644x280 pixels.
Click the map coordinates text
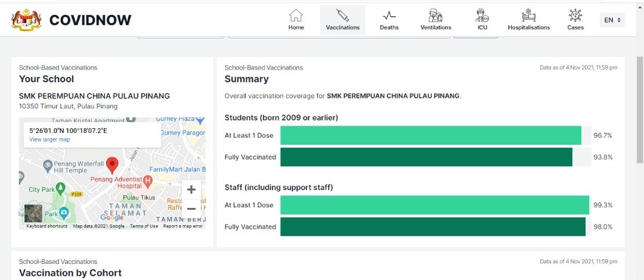tap(68, 131)
